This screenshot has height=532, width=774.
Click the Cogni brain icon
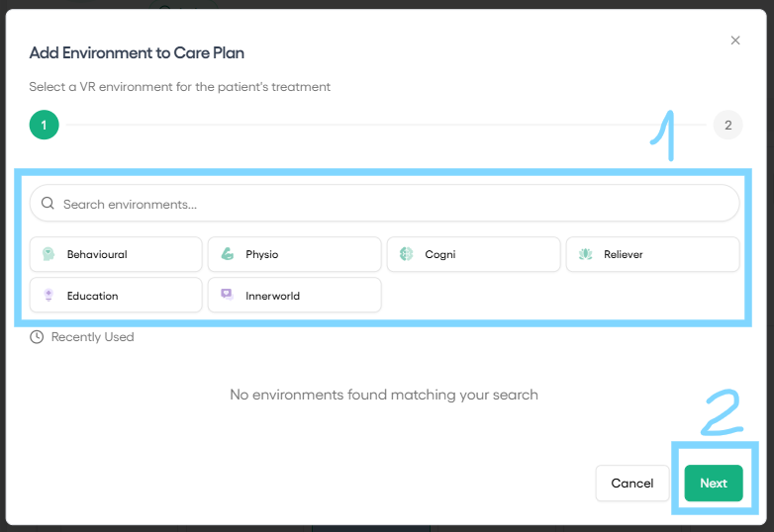coord(406,254)
